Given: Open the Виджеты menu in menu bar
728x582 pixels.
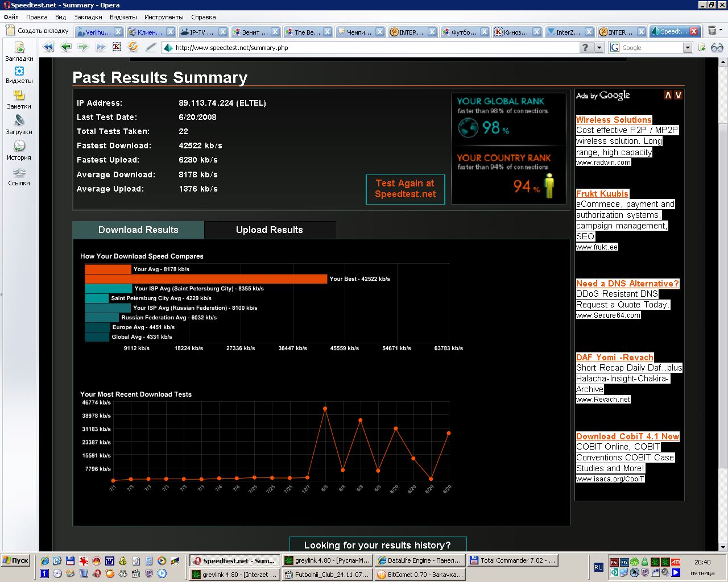Looking at the screenshot, I should (x=123, y=17).
